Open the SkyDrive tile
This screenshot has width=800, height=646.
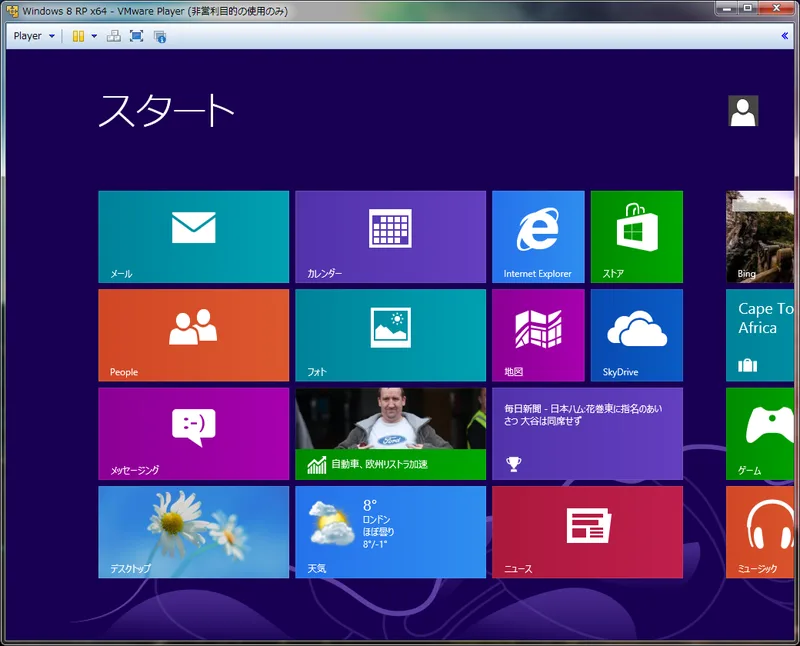coord(636,335)
